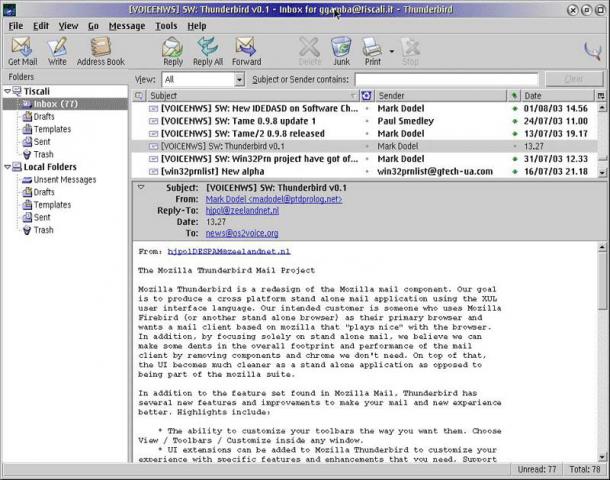Toggle read dot for win32prnlist New alpha
Screen dimensions: 610x480
click(x=515, y=172)
